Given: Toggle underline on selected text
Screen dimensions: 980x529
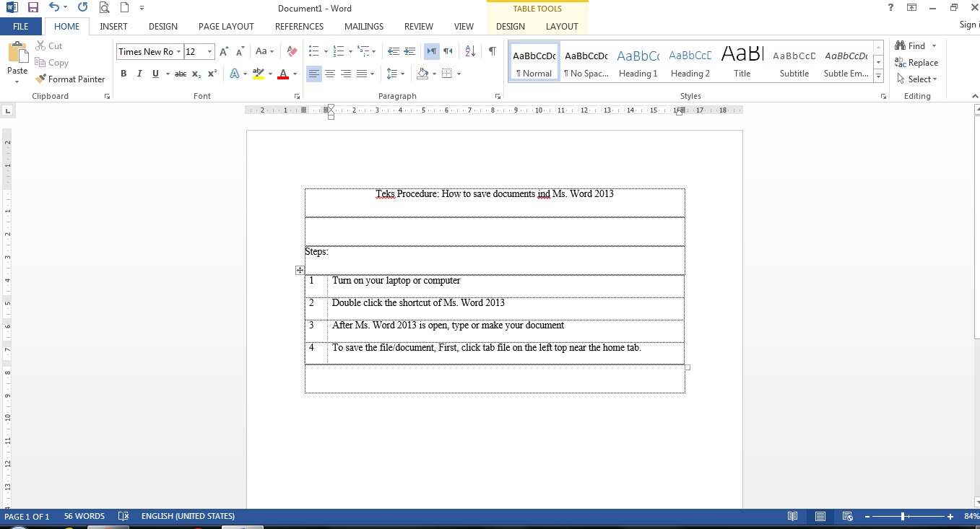Looking at the screenshot, I should 155,73.
